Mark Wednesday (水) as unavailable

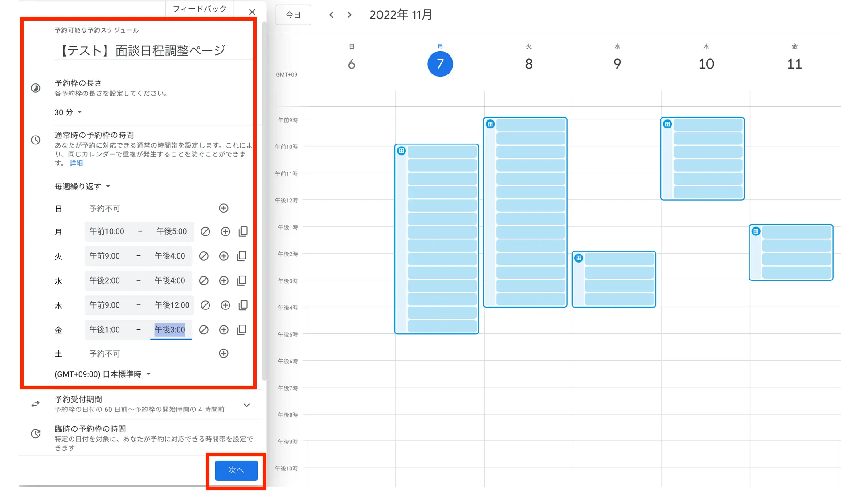coord(204,280)
